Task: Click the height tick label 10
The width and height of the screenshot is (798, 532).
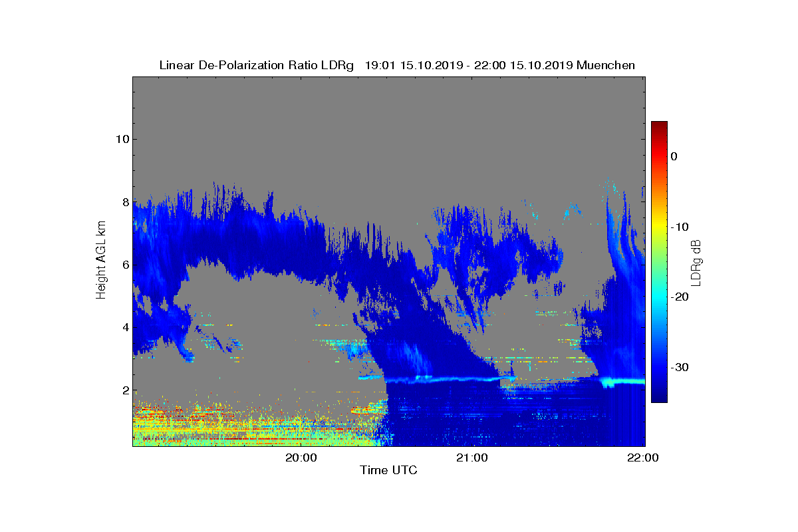Action: (x=122, y=139)
